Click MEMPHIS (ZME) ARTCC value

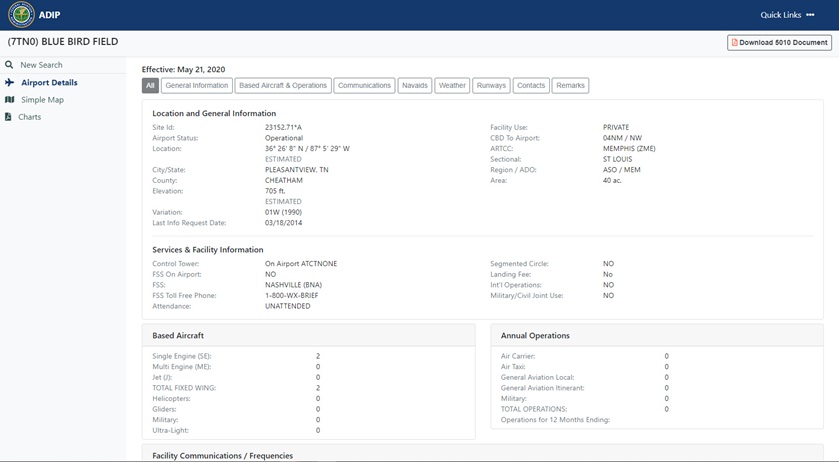[x=629, y=148]
